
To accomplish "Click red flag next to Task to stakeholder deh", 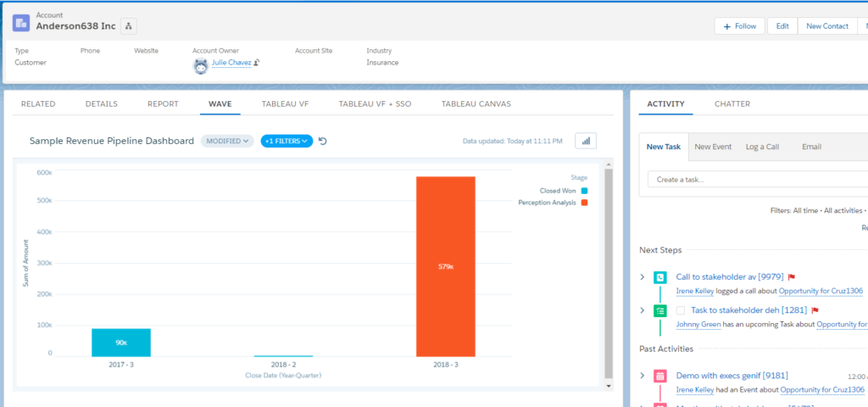I will point(815,310).
